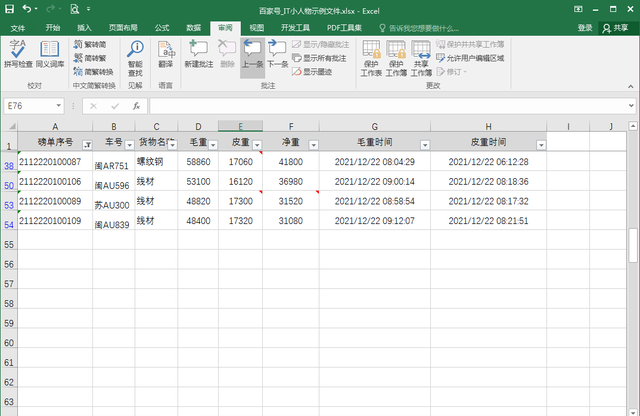
Task: Go to next comment with 下一条
Action: [276, 57]
